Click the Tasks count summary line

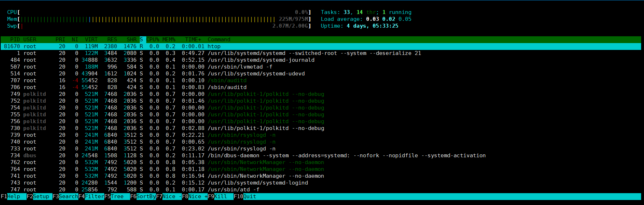tap(366, 12)
